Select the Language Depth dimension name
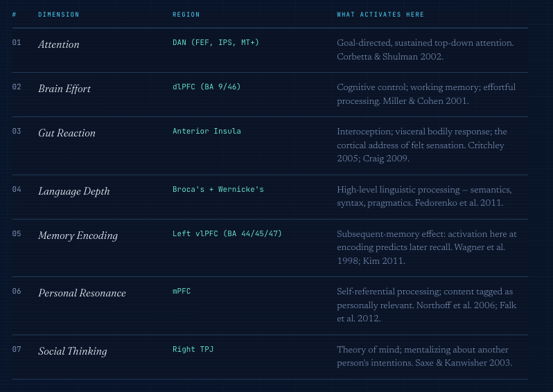 pyautogui.click(x=73, y=191)
